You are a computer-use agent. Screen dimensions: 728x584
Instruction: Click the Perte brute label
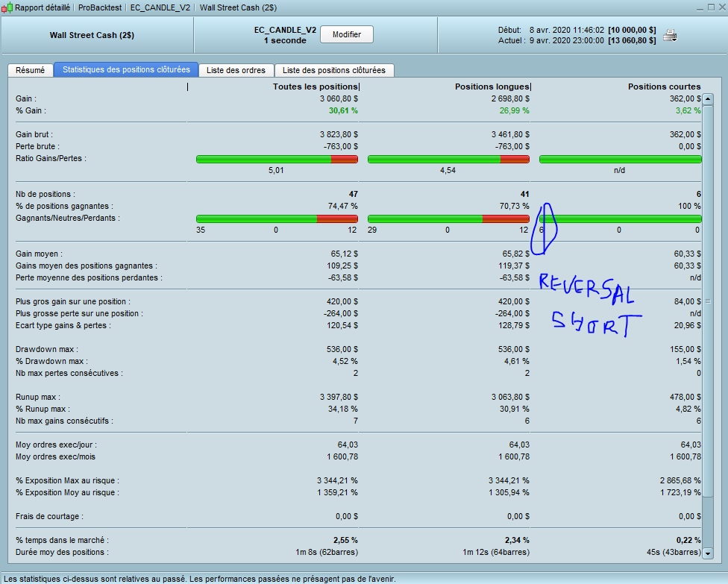(x=37, y=147)
